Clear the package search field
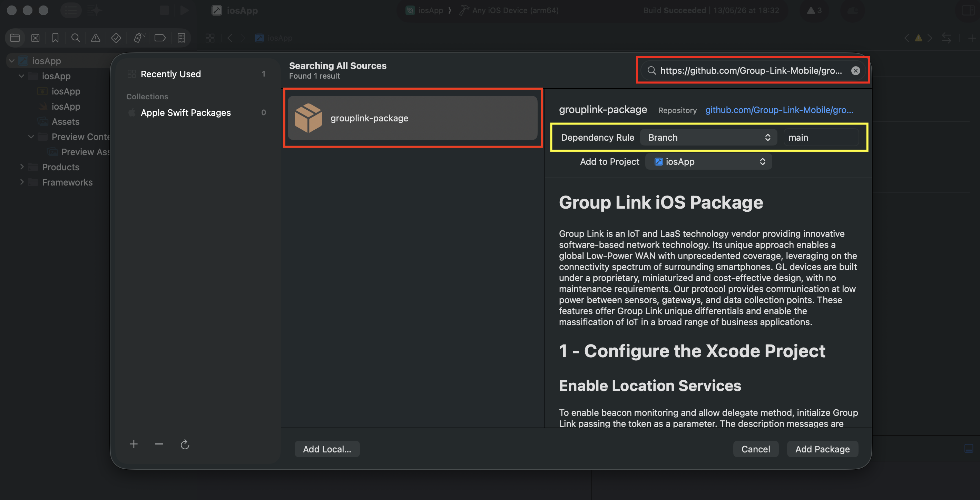Viewport: 980px width, 500px height. pos(855,71)
